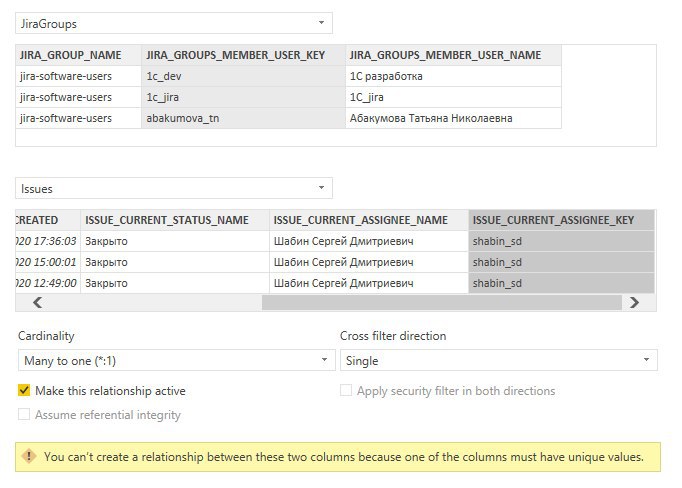Open the Issues table dropdown

click(174, 188)
